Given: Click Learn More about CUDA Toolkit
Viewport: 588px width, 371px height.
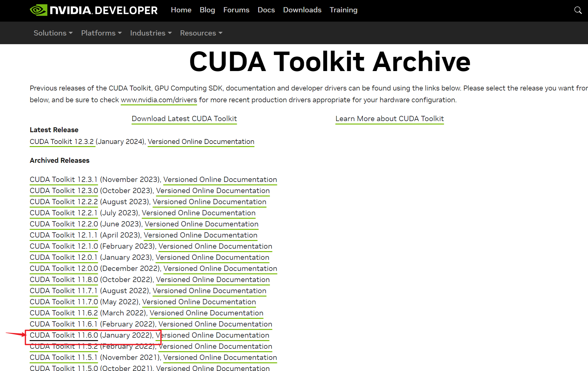Looking at the screenshot, I should coord(389,119).
